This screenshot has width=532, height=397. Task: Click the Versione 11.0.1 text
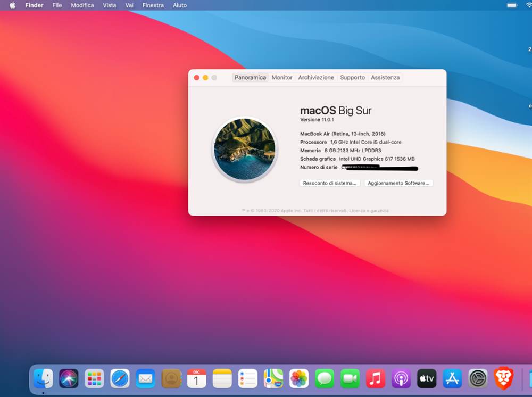point(317,120)
